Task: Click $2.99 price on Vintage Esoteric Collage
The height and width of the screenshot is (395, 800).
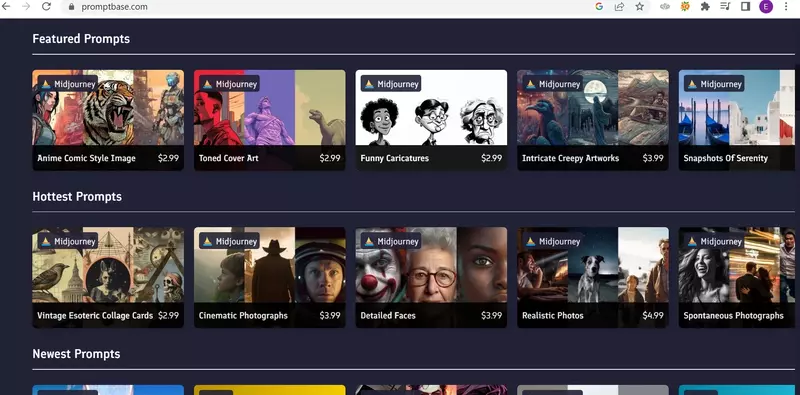Action: (168, 315)
